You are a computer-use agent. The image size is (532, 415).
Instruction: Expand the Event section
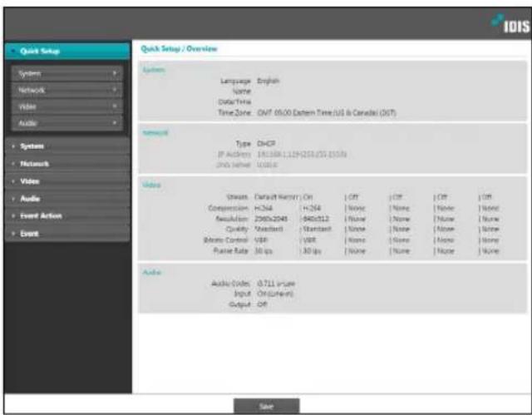click(x=67, y=234)
